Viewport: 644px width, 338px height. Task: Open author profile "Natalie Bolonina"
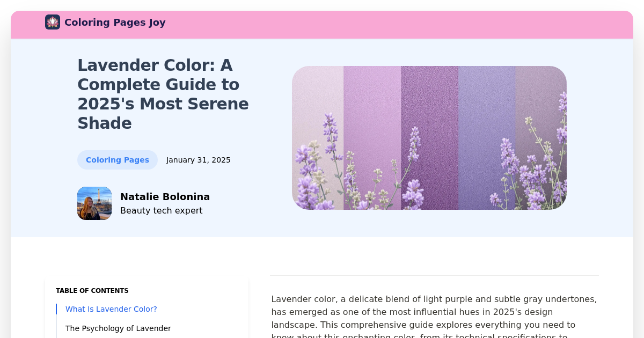pos(165,196)
